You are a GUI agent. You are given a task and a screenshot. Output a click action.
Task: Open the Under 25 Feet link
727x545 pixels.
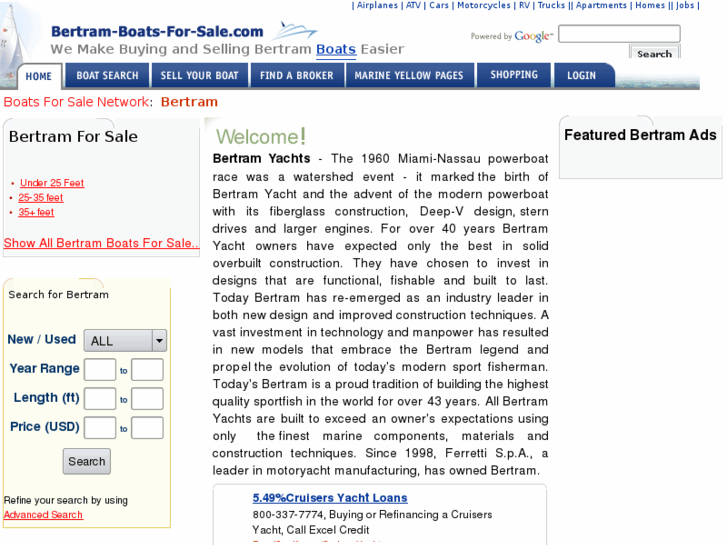(x=52, y=183)
